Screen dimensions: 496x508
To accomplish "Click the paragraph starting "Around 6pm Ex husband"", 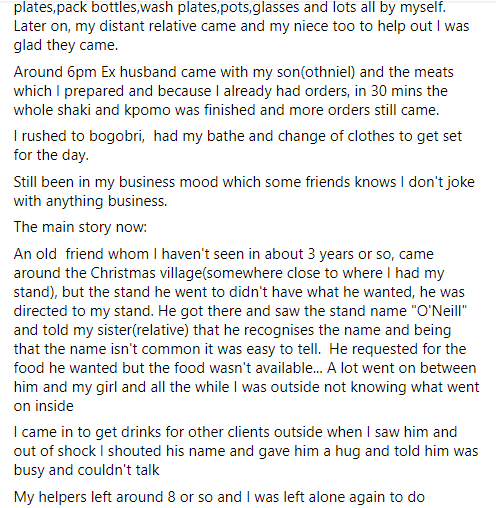I will [234, 91].
